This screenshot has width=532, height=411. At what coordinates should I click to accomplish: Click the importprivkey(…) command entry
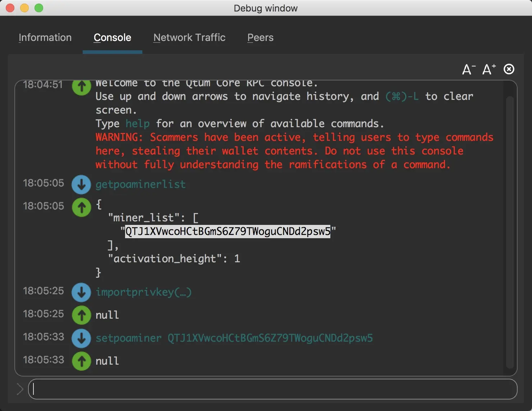tap(143, 292)
